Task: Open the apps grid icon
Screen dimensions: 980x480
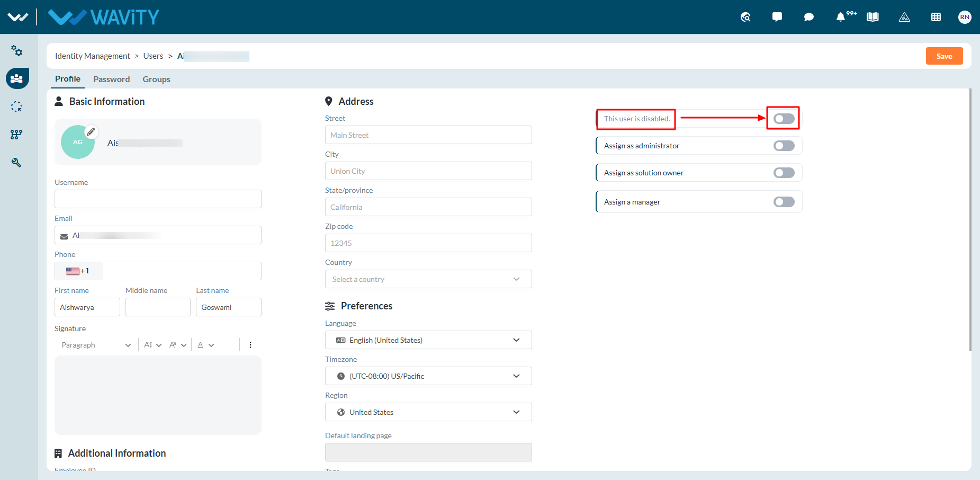Action: (936, 17)
